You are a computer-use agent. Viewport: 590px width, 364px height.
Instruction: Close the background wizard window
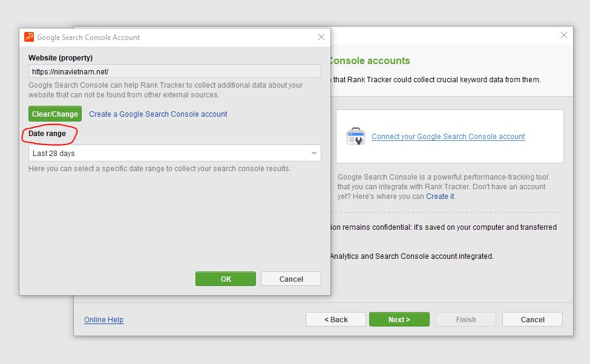pyautogui.click(x=563, y=35)
